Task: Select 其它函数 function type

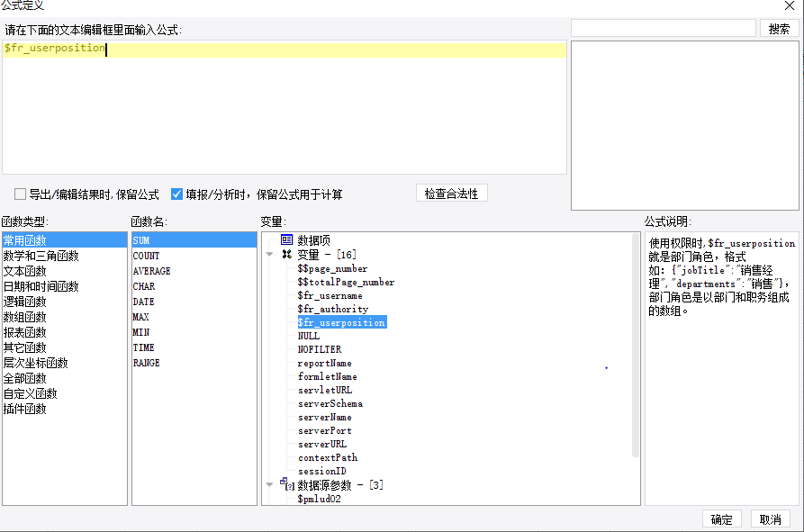Action: (65, 347)
